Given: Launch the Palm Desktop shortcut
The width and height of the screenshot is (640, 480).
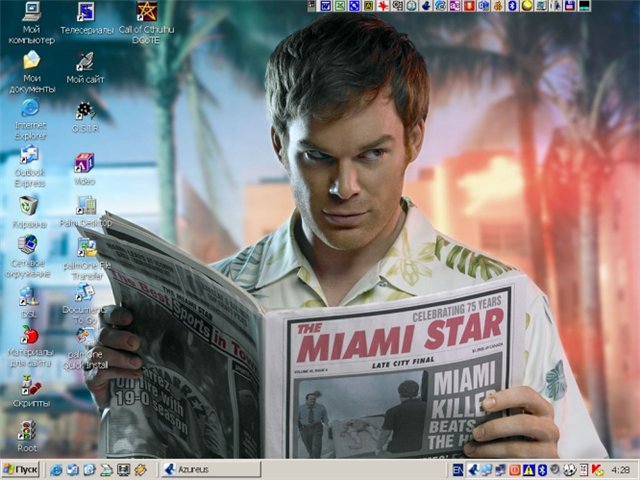Looking at the screenshot, I should tap(85, 206).
